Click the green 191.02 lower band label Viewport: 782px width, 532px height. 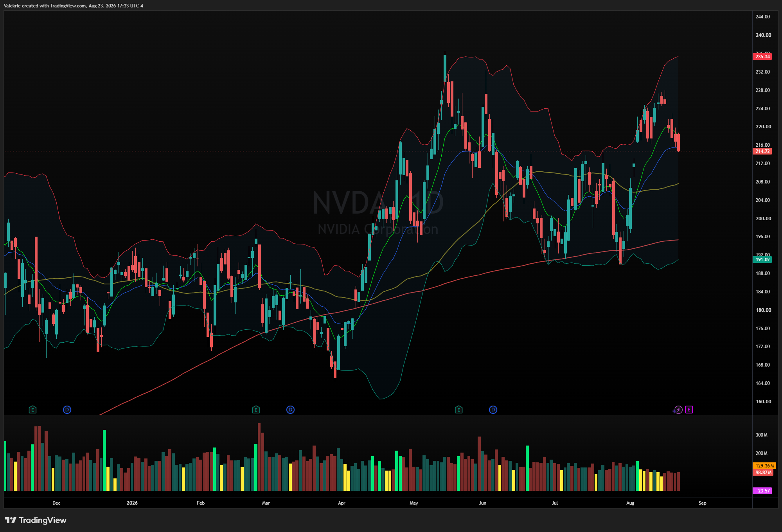coord(762,260)
